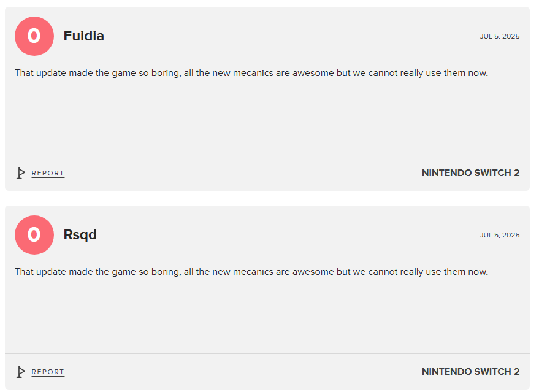
Task: Open the user profile name Rsqd
Action: (80, 235)
